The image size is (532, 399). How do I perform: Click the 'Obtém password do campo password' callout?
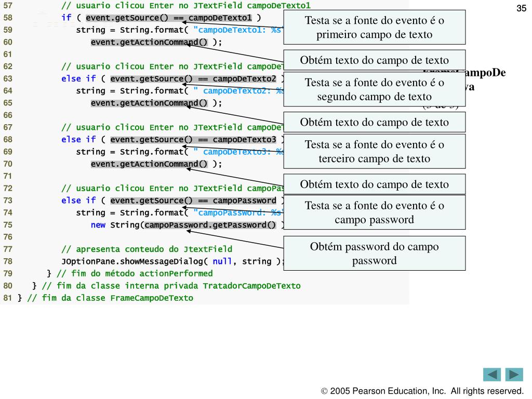point(374,254)
